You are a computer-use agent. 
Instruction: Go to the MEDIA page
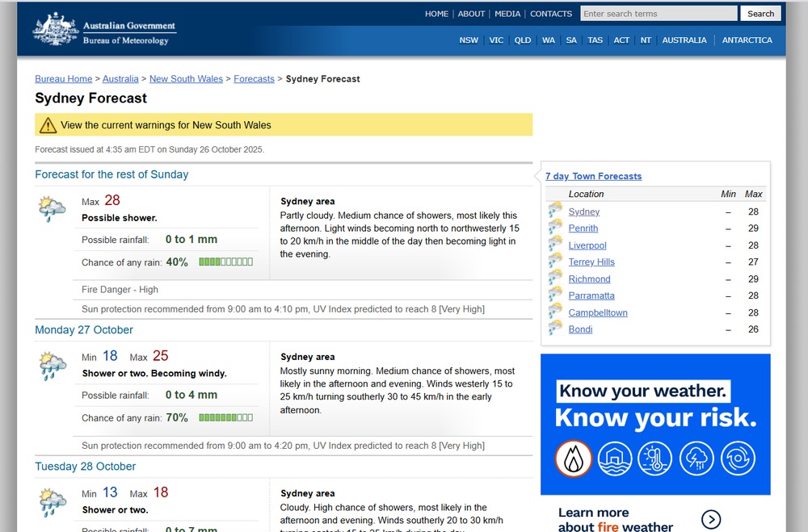[x=507, y=14]
